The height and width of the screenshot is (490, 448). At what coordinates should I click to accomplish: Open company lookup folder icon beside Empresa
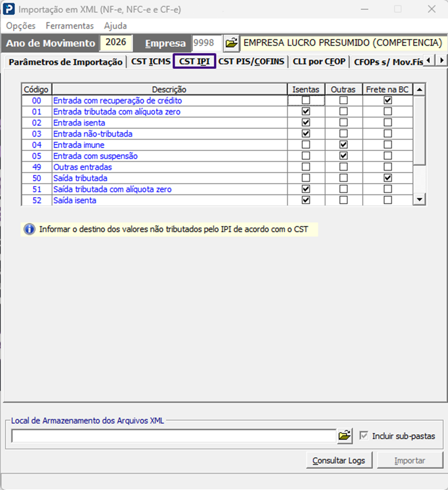click(x=232, y=43)
